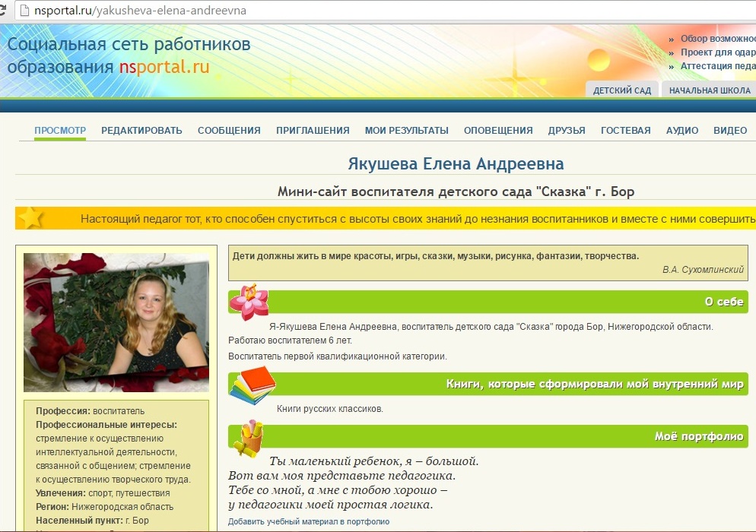Click the Населенный пункт: г. Бор line
This screenshot has width=756, height=532.
coord(92,521)
